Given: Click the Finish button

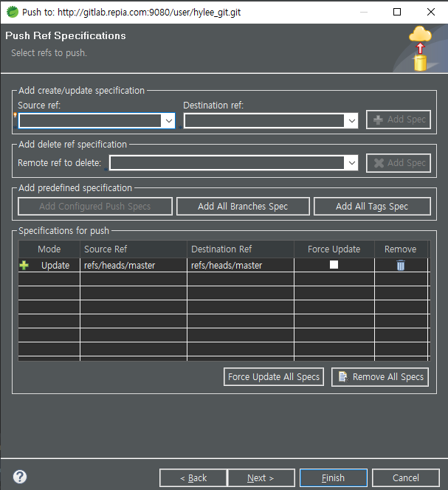Looking at the screenshot, I should click(x=333, y=478).
